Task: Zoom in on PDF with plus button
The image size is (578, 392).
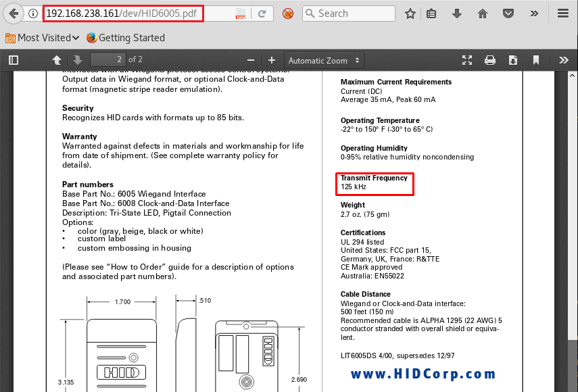Action: (x=272, y=60)
